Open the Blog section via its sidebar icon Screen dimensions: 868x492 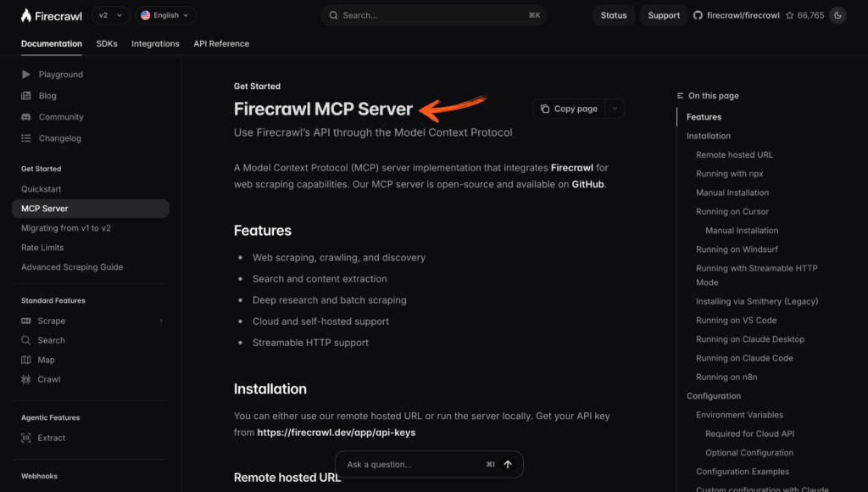pos(26,95)
